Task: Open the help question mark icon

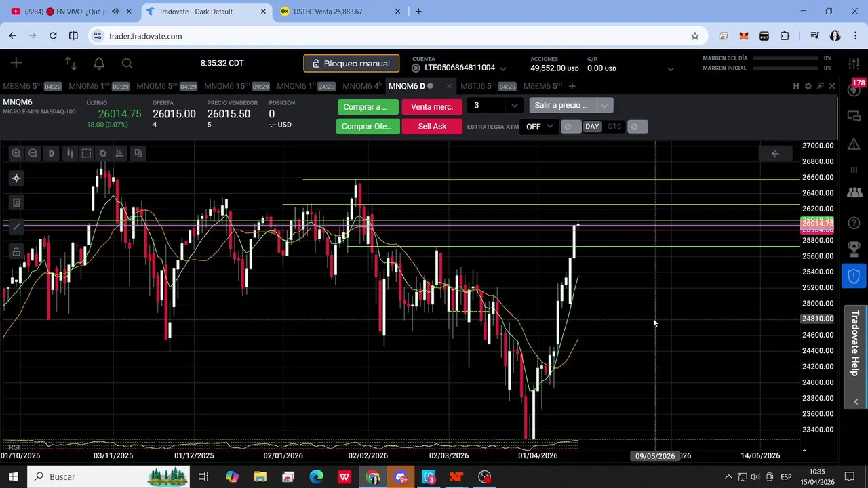Action: tap(854, 222)
